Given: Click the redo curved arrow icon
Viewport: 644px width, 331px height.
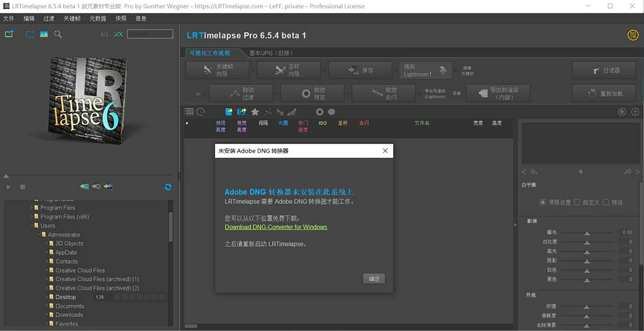Looking at the screenshot, I should click(628, 172).
